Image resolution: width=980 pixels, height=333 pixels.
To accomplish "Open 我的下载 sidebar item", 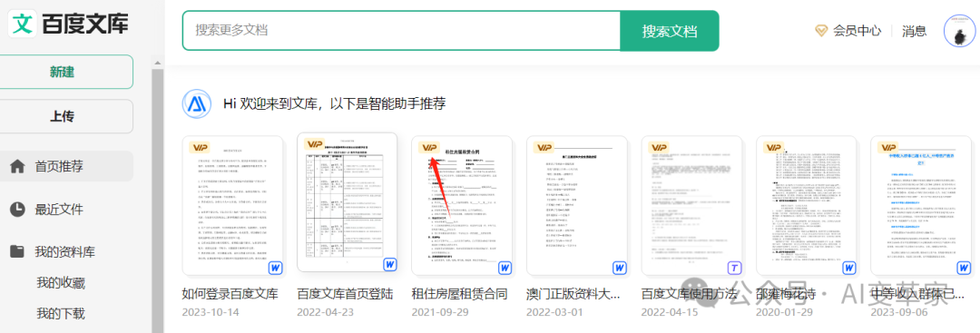I will click(x=61, y=313).
